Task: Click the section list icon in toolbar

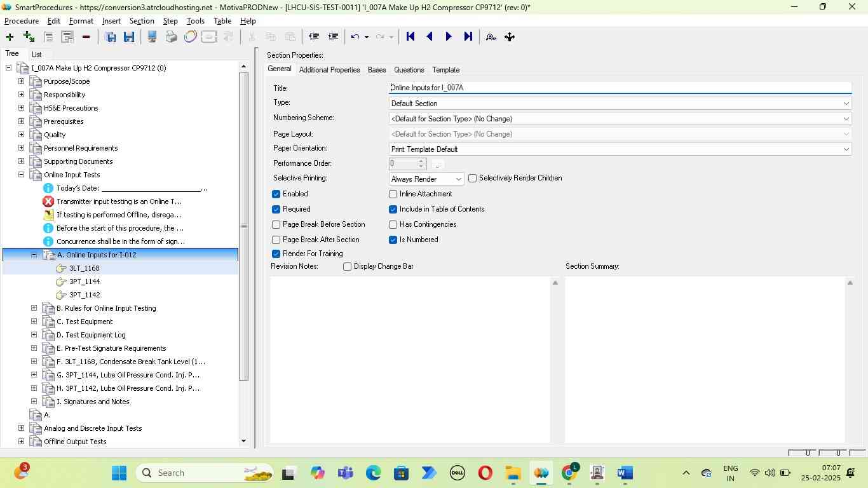Action: pos(48,37)
